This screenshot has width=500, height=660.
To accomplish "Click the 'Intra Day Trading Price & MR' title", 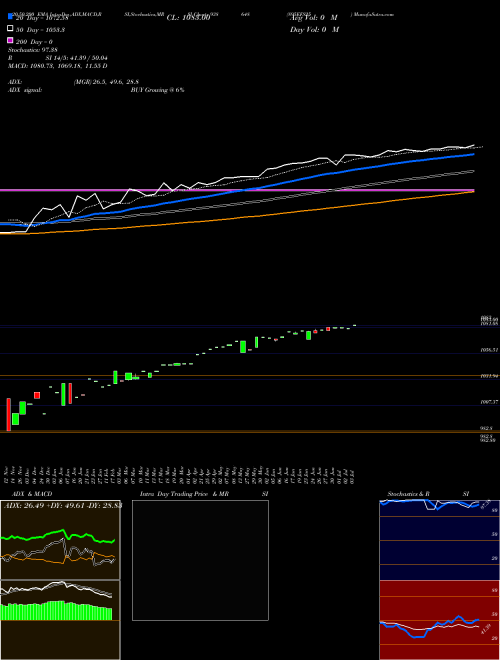I will point(184,494).
